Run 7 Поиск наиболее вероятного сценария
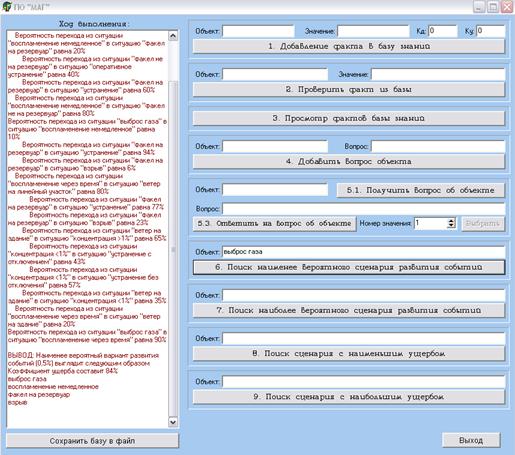The height and width of the screenshot is (455, 515). (x=349, y=310)
